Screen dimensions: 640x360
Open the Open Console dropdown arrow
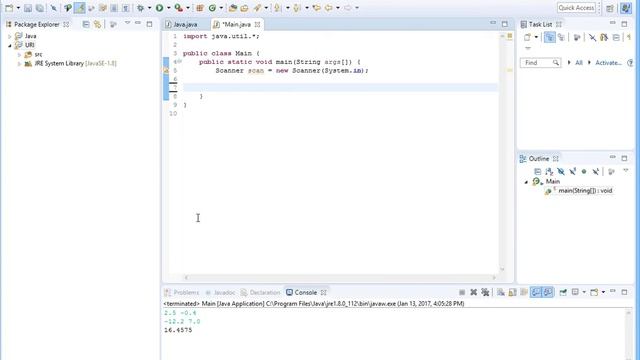(603, 292)
